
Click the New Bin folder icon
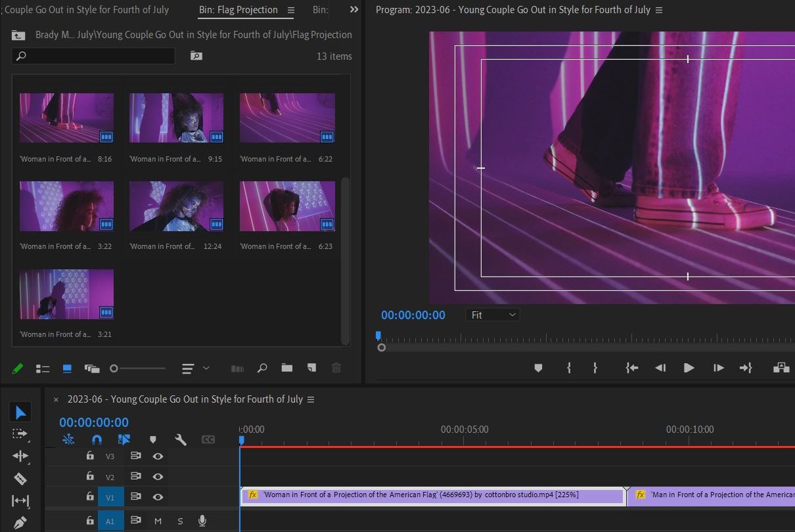coord(287,368)
